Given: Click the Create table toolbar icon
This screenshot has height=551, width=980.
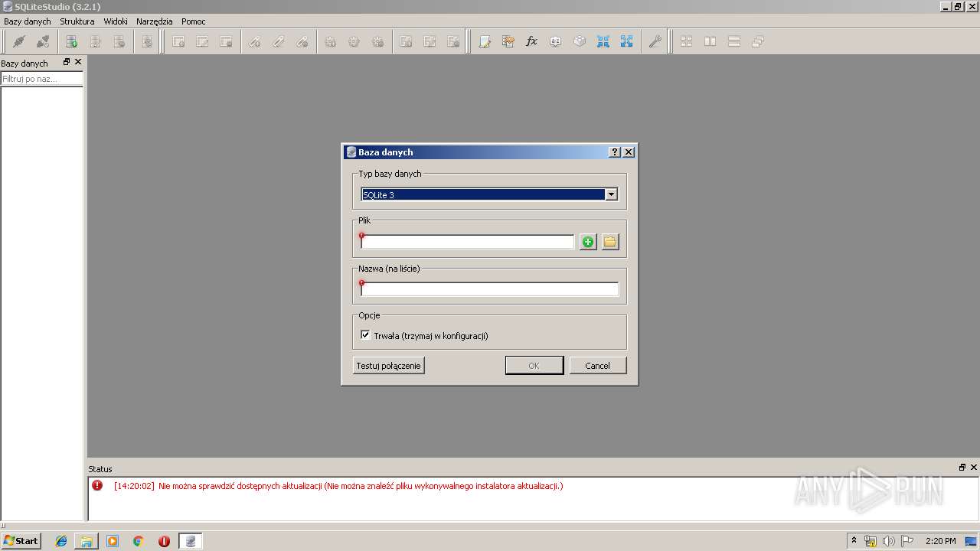Looking at the screenshot, I should [x=178, y=42].
